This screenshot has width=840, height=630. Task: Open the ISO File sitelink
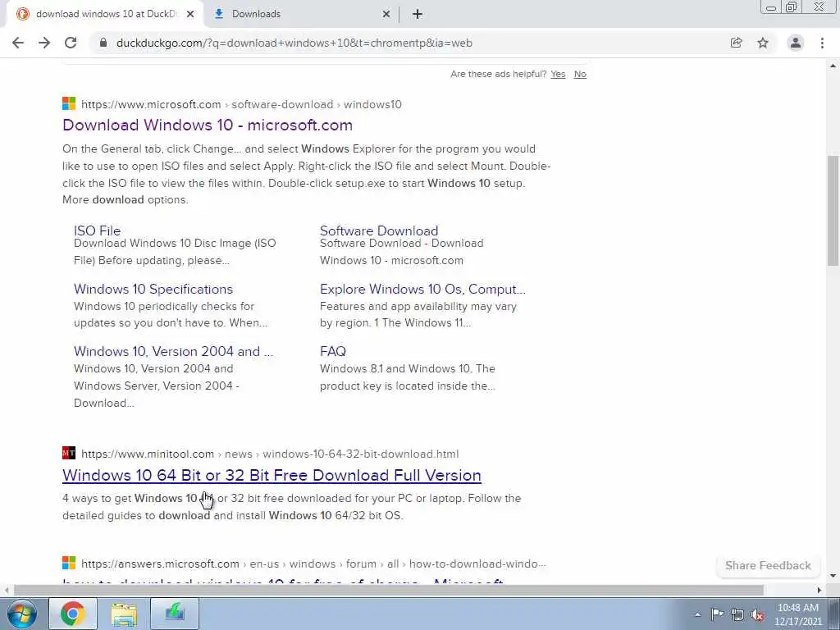(97, 231)
